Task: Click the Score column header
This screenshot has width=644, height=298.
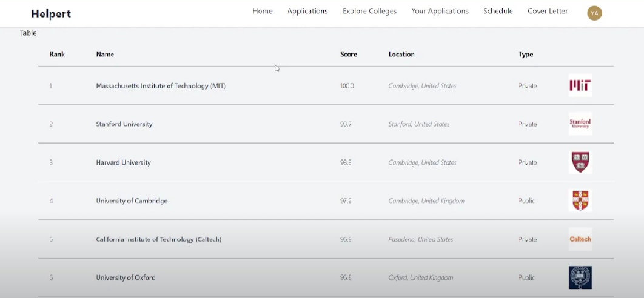Action: (349, 55)
